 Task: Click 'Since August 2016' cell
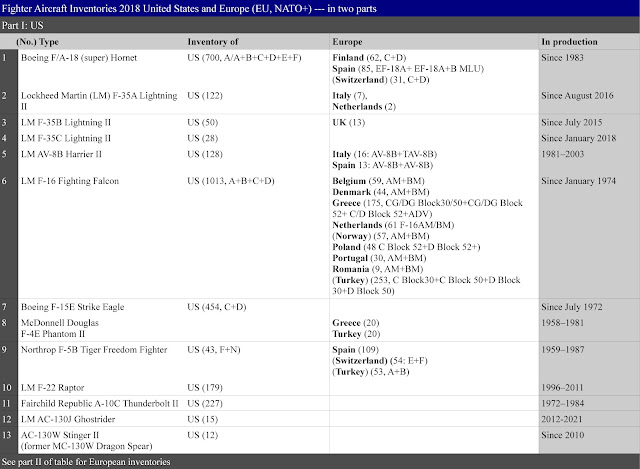577,96
